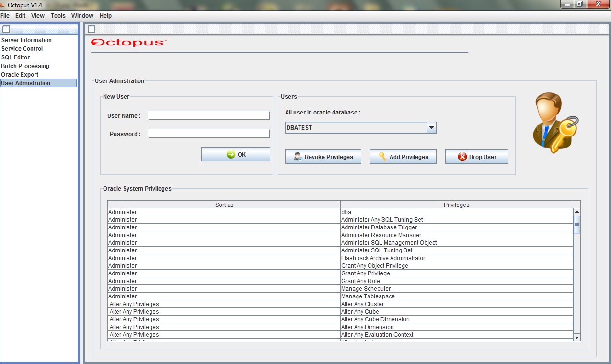This screenshot has width=611, height=364.
Task: Open Batch Processing from the sidebar
Action: click(x=38, y=66)
